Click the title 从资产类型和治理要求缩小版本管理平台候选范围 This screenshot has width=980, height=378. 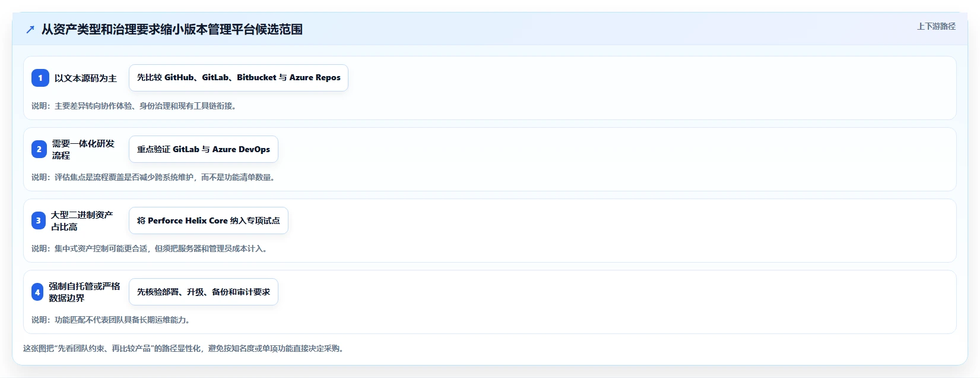[172, 29]
